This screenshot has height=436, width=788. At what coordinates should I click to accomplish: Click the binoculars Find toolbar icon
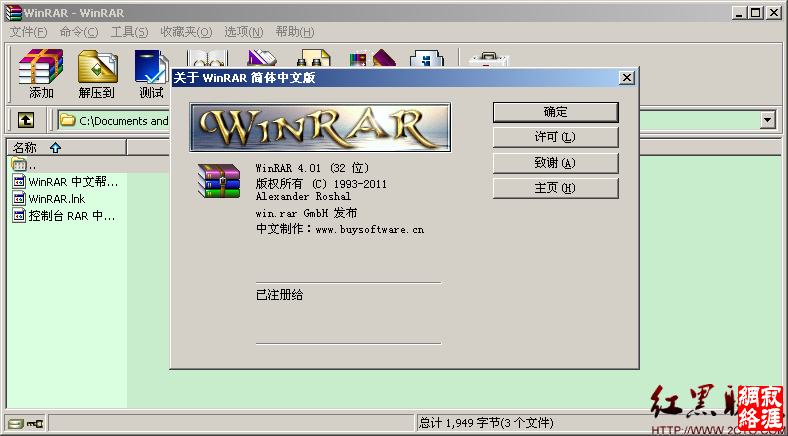tap(314, 57)
